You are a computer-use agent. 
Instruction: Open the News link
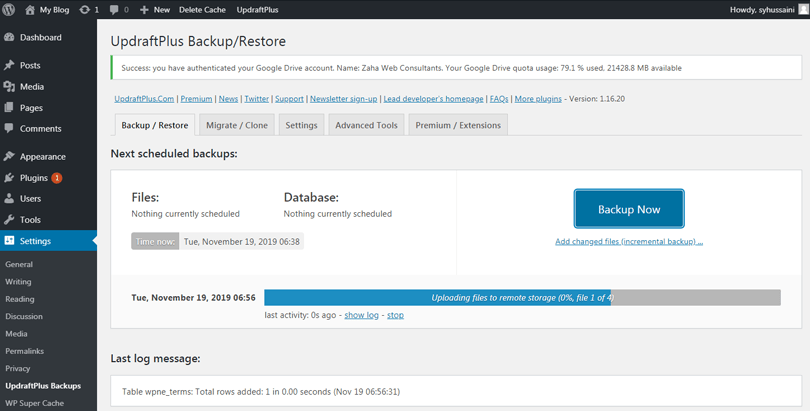pyautogui.click(x=228, y=99)
